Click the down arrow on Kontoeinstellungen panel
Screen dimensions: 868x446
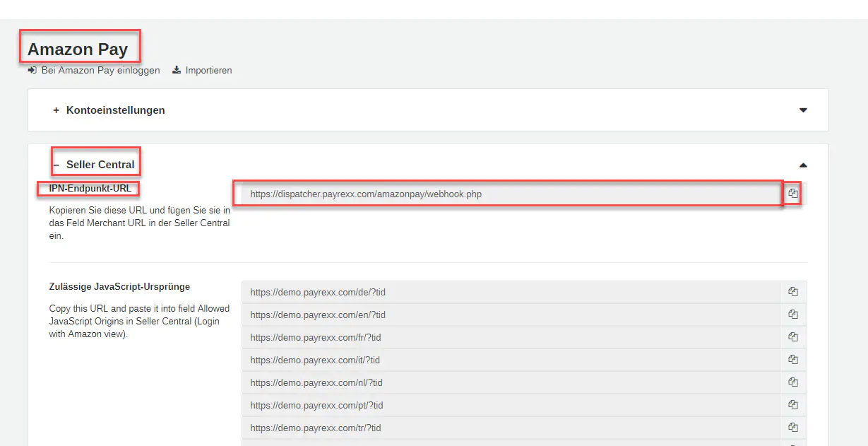point(803,110)
